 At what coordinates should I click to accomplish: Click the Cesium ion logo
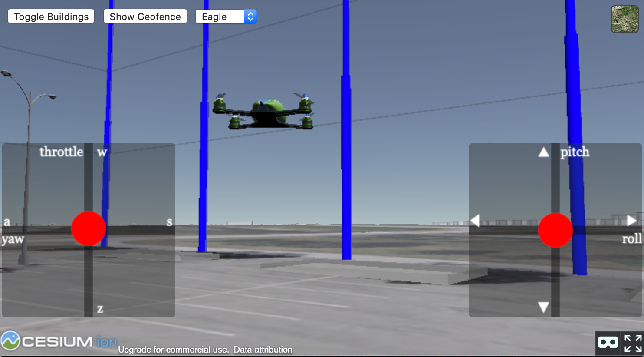click(x=59, y=341)
